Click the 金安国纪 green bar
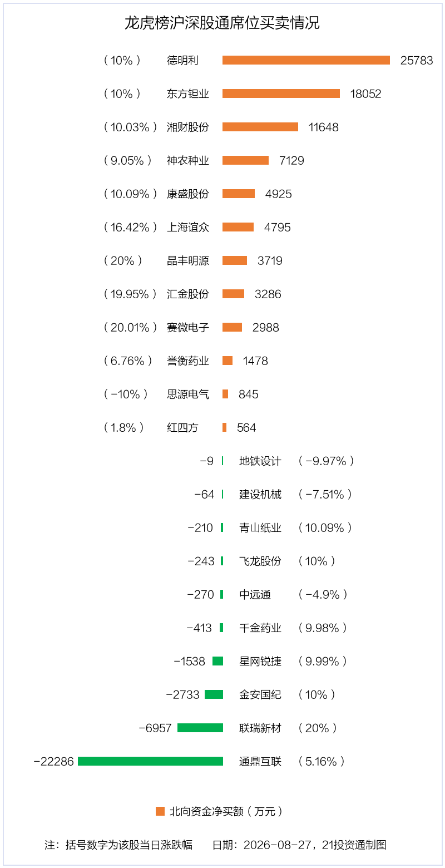 pos(214,694)
